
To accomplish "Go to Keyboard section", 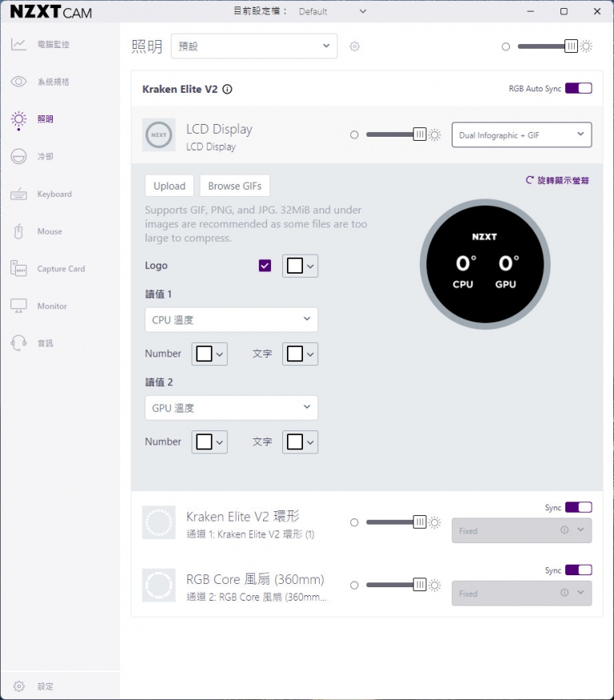I will (x=54, y=194).
